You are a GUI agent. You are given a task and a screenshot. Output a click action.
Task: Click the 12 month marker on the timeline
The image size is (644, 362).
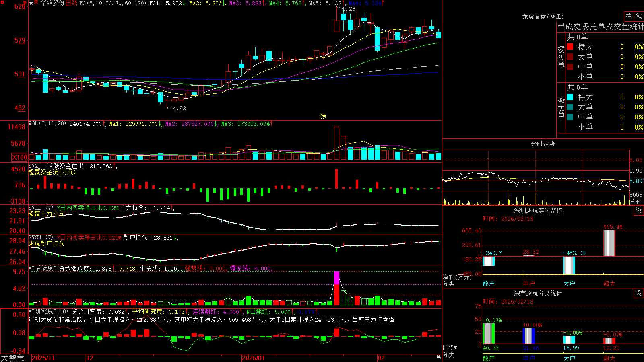(x=90, y=358)
